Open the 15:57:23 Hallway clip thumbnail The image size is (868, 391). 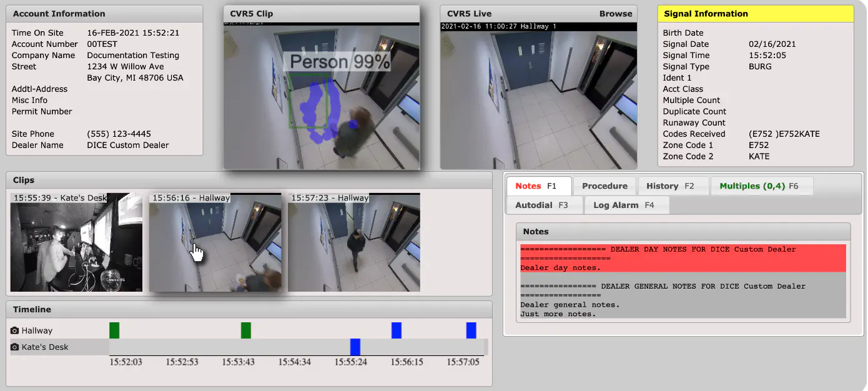(x=354, y=242)
